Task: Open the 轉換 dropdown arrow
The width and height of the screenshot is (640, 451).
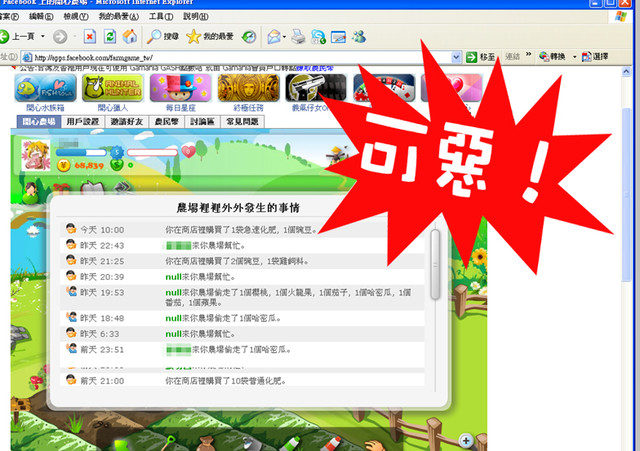Action: 574,57
